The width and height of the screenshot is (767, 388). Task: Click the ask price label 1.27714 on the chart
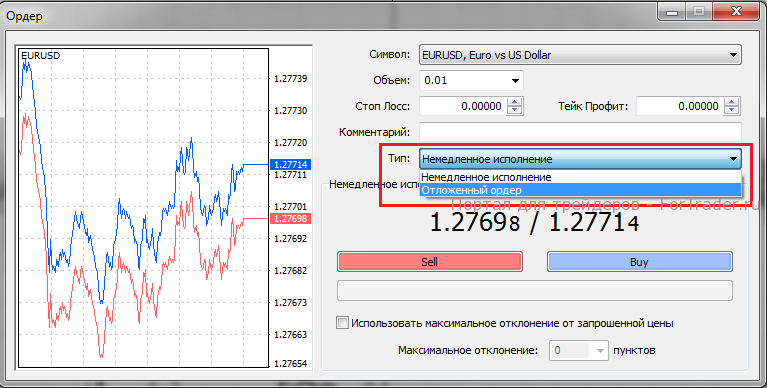pos(290,164)
